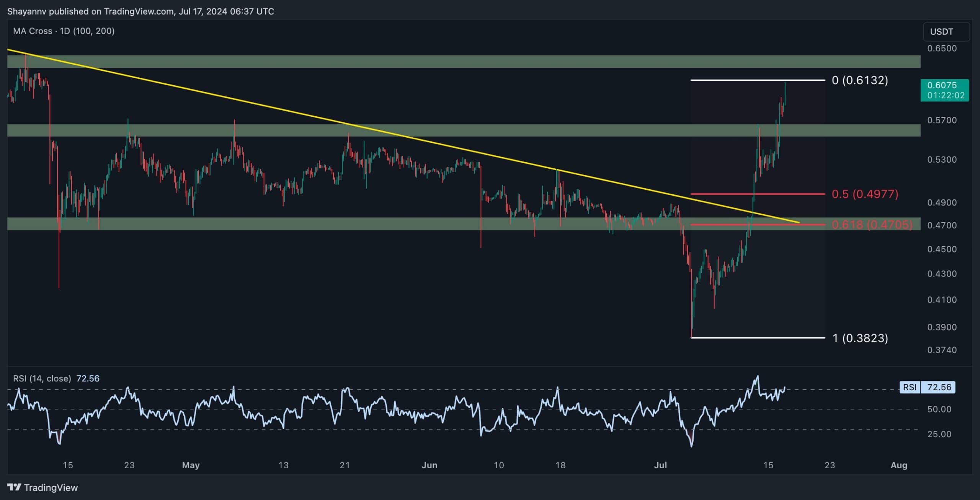Select the red 0.5 (0.4977) Fibonacci label
The height and width of the screenshot is (500, 980).
click(x=865, y=194)
